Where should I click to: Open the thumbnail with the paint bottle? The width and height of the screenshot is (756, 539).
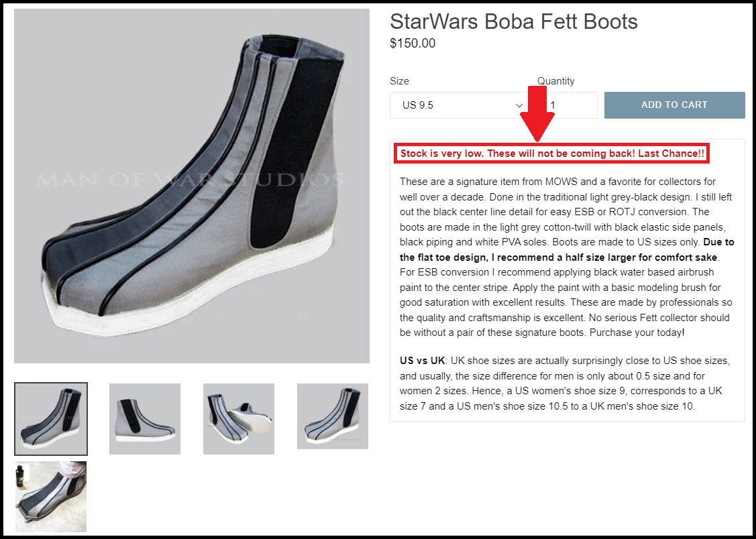coord(51,497)
